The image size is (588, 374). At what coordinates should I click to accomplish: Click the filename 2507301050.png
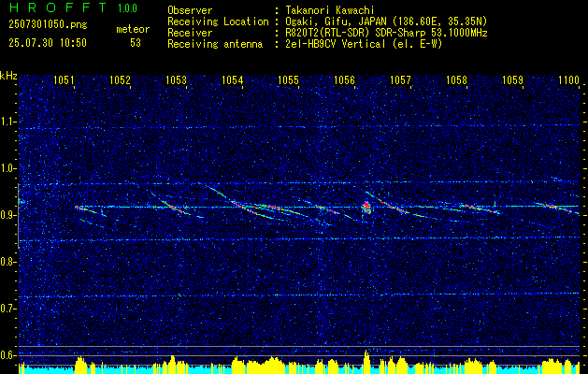[x=48, y=25]
